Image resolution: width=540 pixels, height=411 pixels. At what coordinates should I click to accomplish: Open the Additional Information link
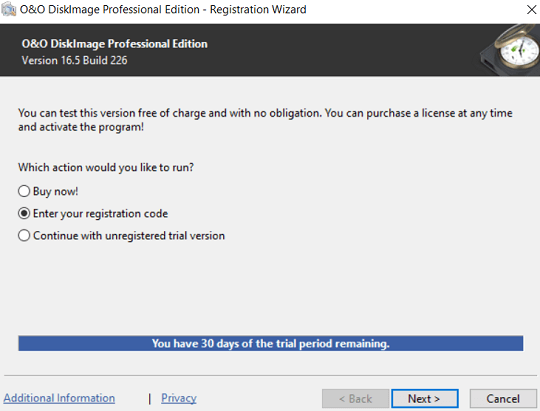pyautogui.click(x=59, y=398)
